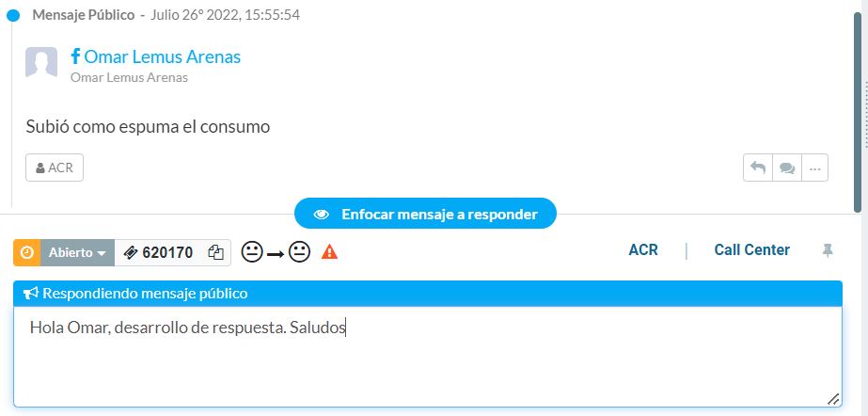Click the first neutral face sentiment icon
The image size is (868, 416).
pos(252,252)
